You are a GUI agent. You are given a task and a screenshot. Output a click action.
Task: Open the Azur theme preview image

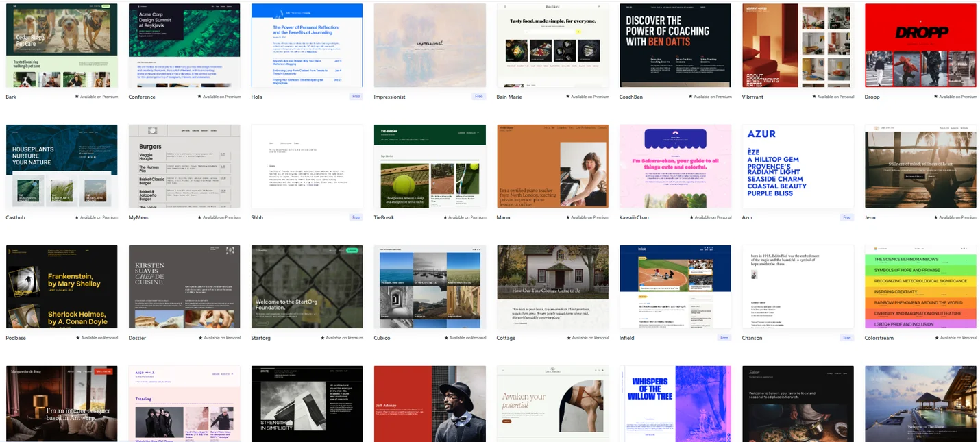798,167
